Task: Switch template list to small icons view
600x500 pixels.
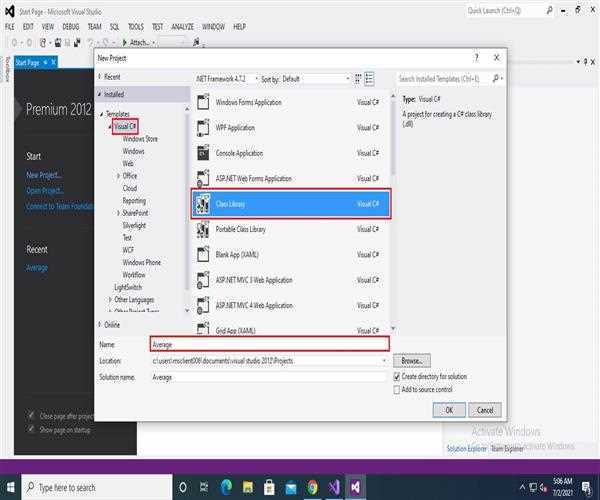Action: click(357, 78)
